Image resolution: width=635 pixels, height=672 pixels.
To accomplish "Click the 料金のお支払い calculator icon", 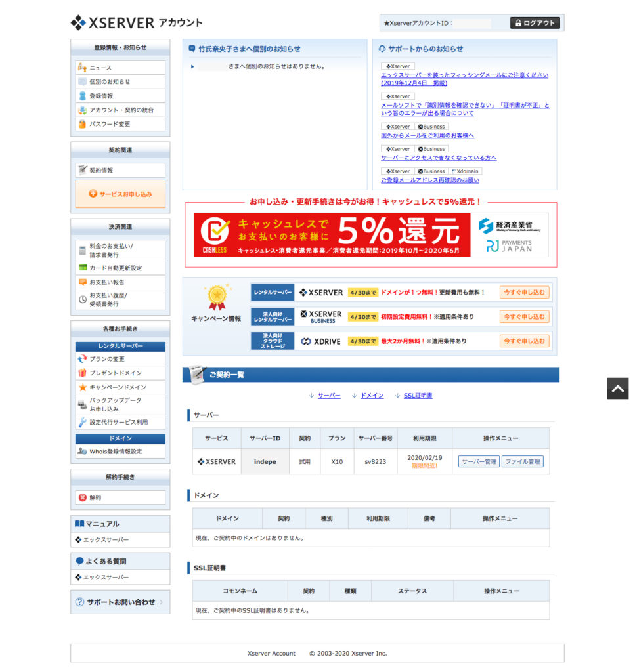I will click(82, 250).
